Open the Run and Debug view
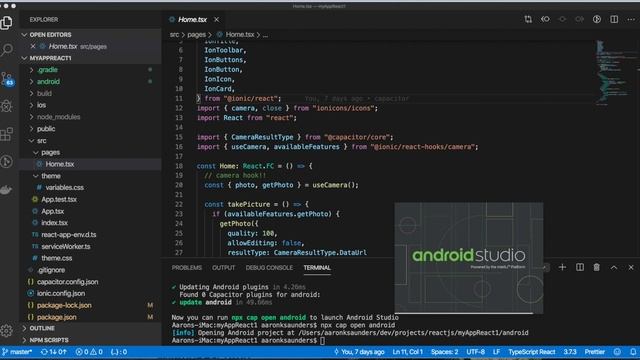Viewport: 640px width, 360px height. click(7, 106)
